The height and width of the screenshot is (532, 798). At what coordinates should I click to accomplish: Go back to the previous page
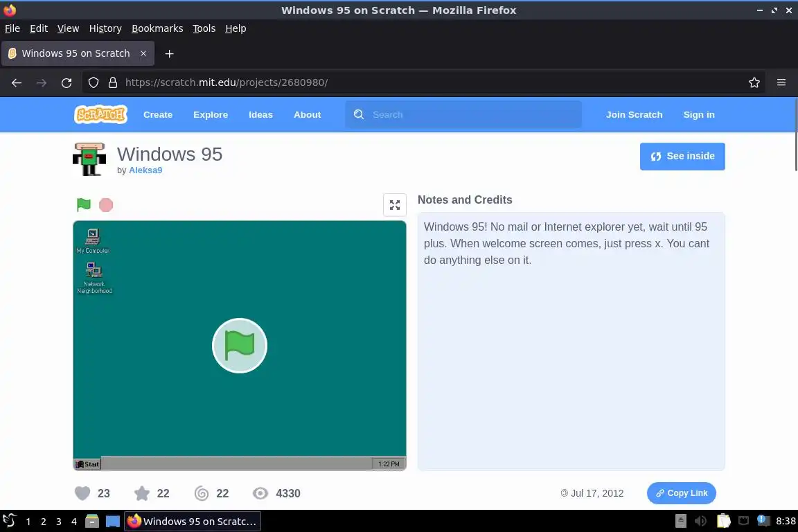17,82
